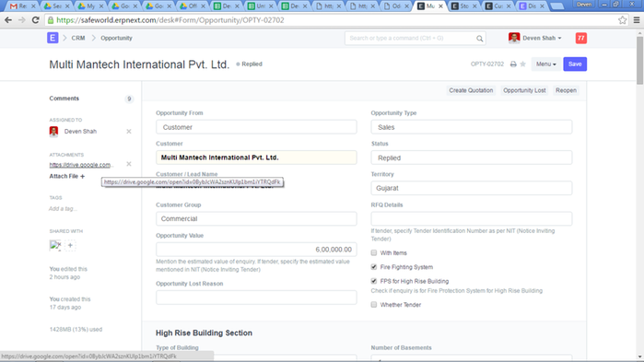Image resolution: width=644 pixels, height=362 pixels.
Task: Click the Opportunity Value input field
Action: point(256,250)
